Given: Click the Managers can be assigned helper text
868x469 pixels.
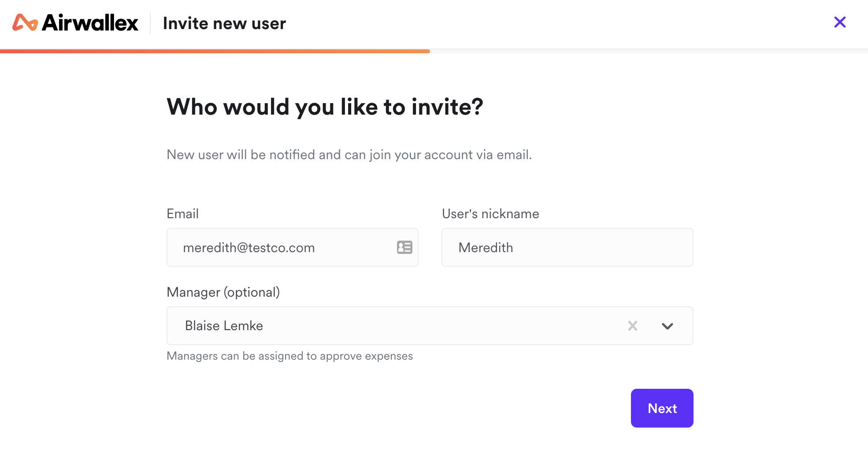Looking at the screenshot, I should click(290, 356).
